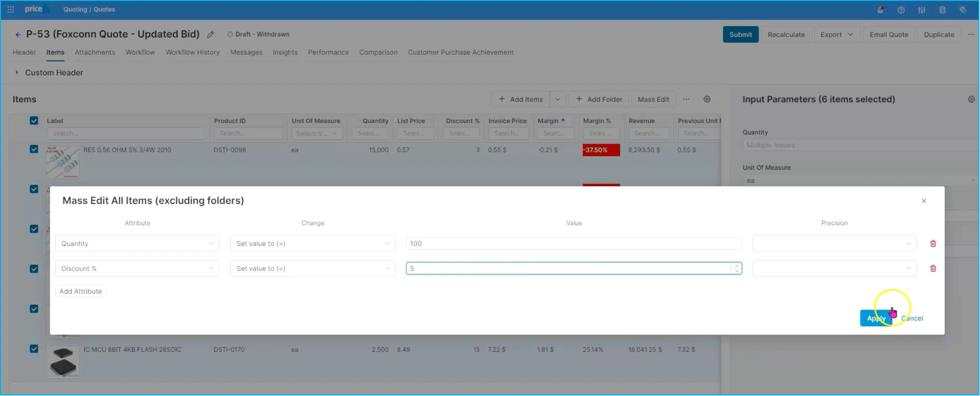The height and width of the screenshot is (396, 980).
Task: Open the database icon in top bar
Action: tap(942, 10)
